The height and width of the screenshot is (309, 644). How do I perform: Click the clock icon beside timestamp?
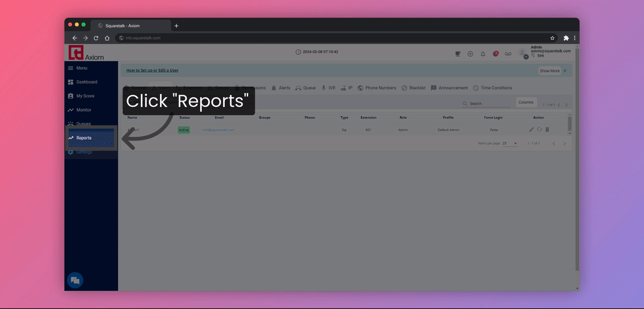(x=298, y=52)
